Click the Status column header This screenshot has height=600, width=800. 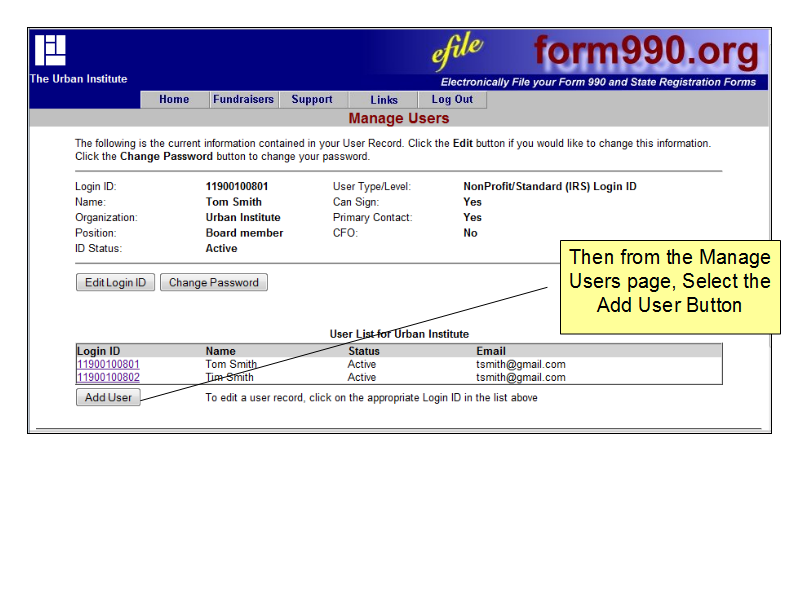tap(364, 351)
